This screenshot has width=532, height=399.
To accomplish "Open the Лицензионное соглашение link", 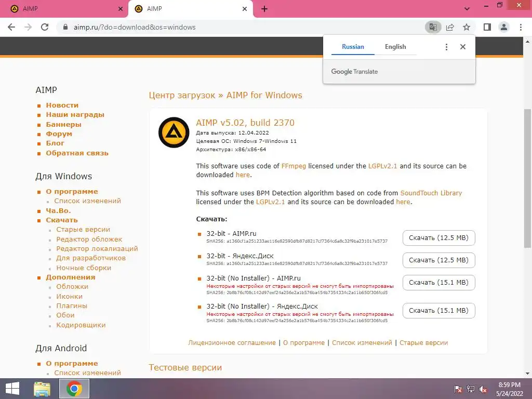I will (x=232, y=343).
